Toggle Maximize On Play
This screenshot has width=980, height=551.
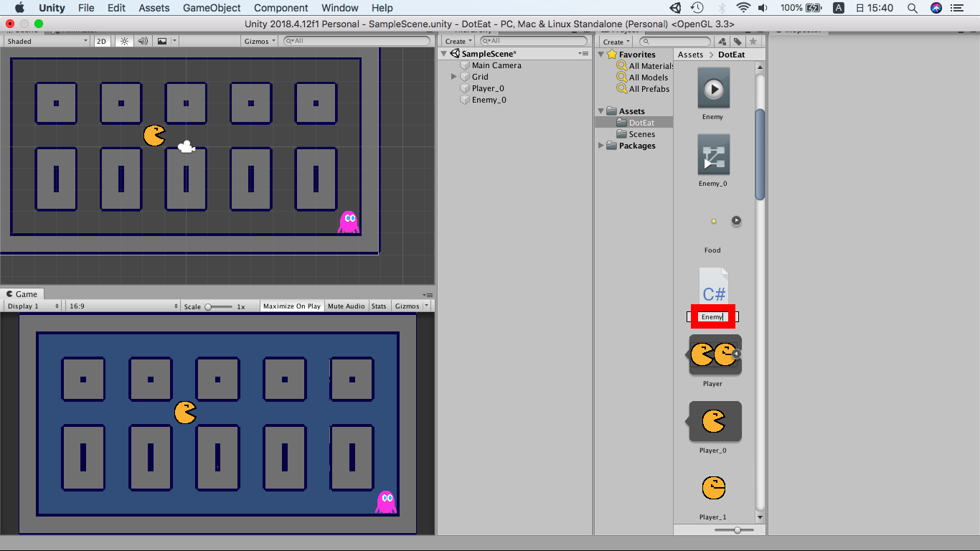(x=292, y=306)
